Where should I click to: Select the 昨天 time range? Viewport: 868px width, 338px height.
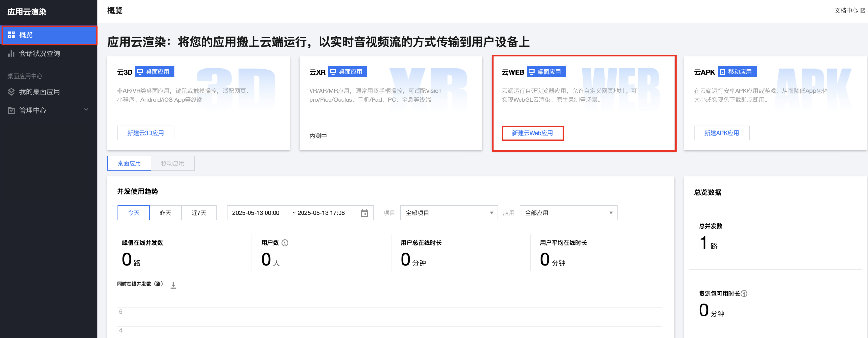click(166, 213)
